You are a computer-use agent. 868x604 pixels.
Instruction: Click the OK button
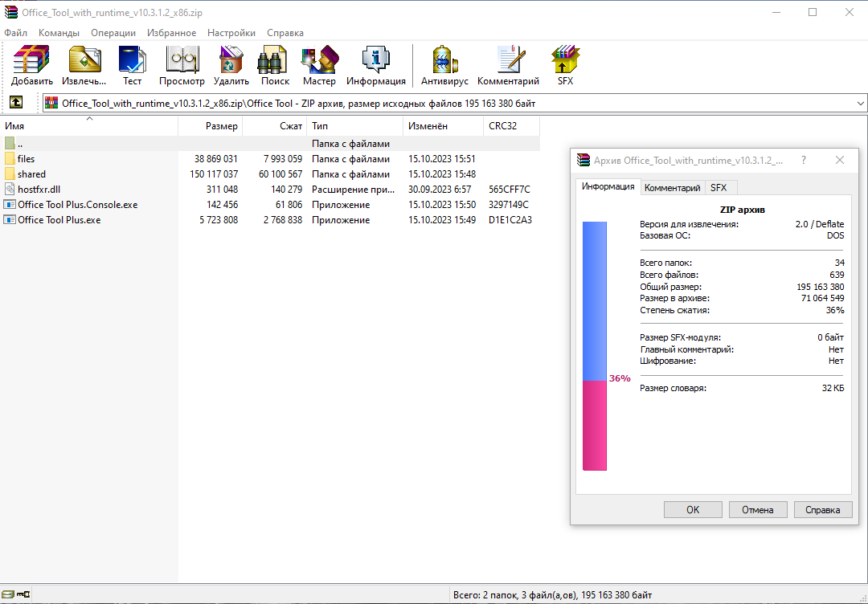pos(693,509)
